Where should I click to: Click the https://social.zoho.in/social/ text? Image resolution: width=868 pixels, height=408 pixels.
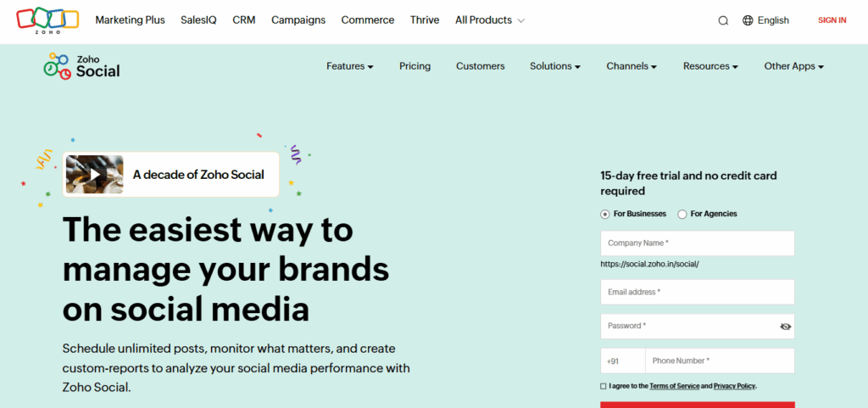coord(649,265)
